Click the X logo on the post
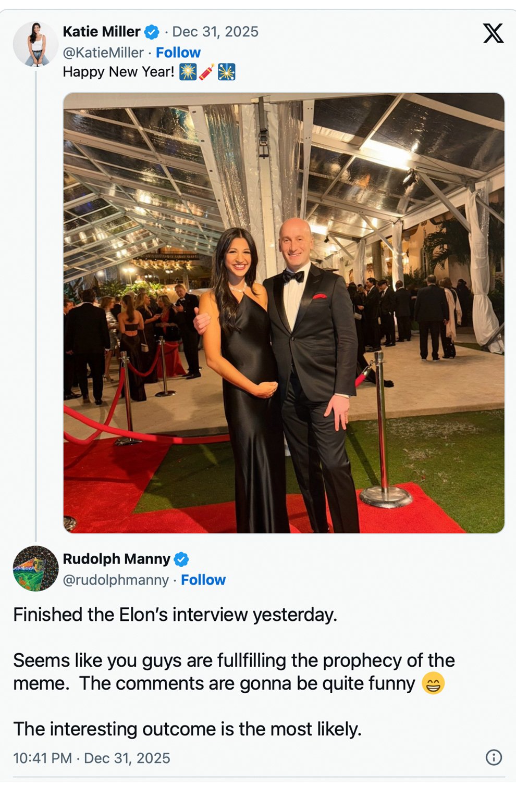The image size is (516, 812). coord(493,33)
